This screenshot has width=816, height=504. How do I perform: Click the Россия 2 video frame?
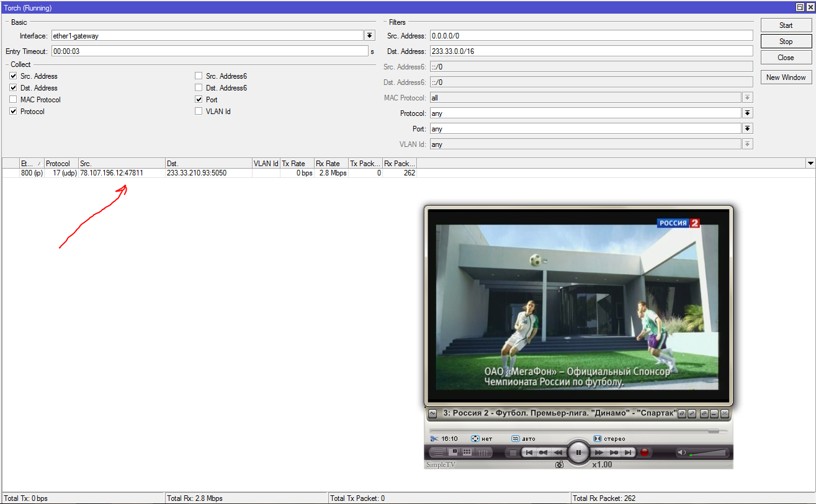[578, 306]
